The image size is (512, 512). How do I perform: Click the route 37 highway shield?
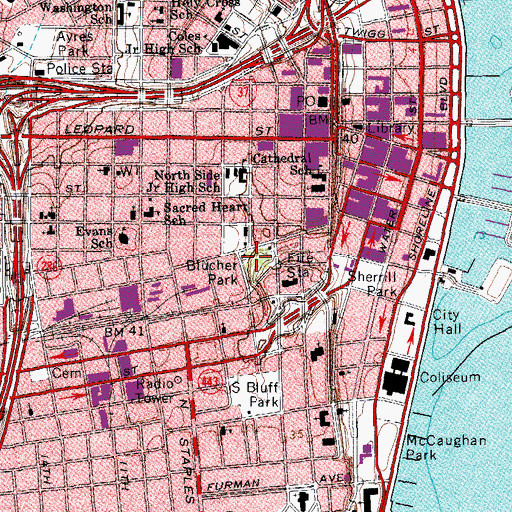point(243,91)
